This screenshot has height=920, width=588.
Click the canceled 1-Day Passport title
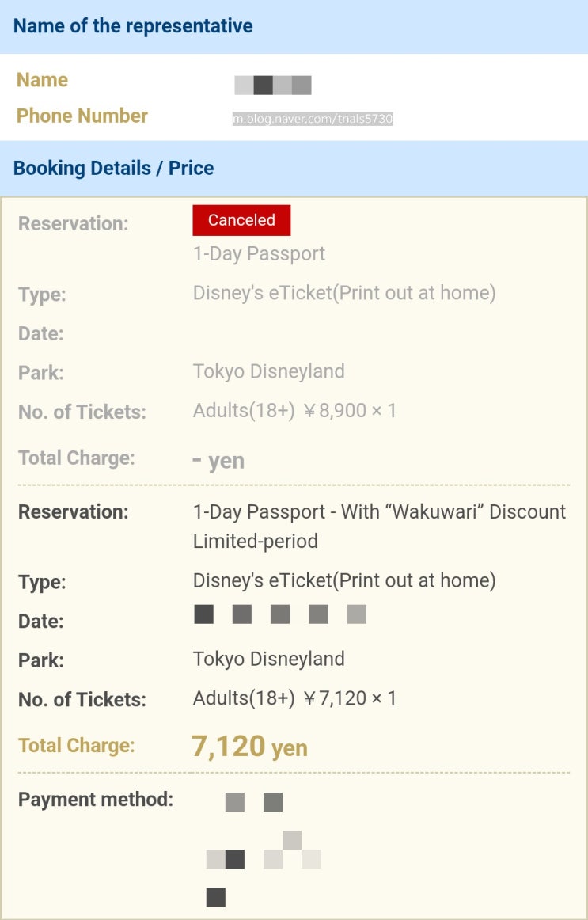(259, 254)
